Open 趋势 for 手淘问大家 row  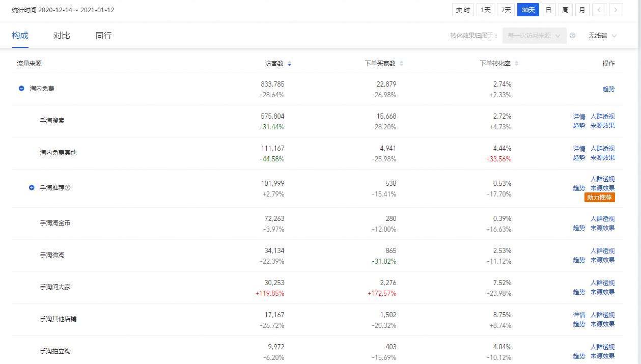pos(579,292)
